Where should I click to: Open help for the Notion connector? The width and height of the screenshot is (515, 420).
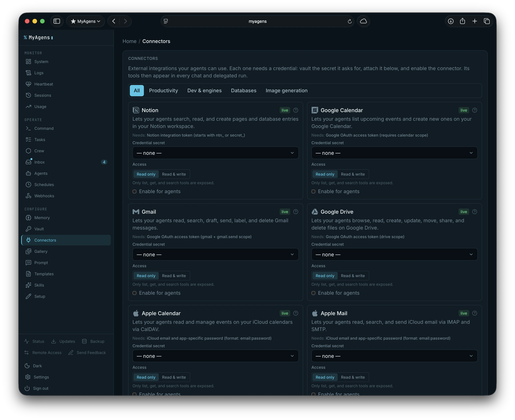coord(296,110)
